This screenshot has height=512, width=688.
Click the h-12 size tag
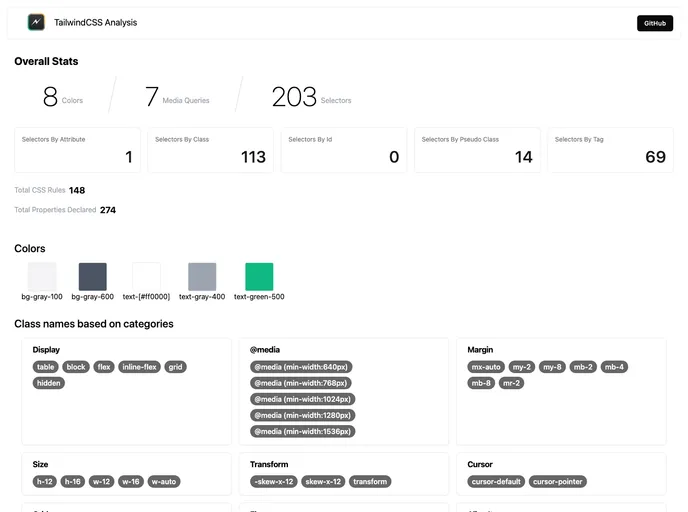(45, 481)
